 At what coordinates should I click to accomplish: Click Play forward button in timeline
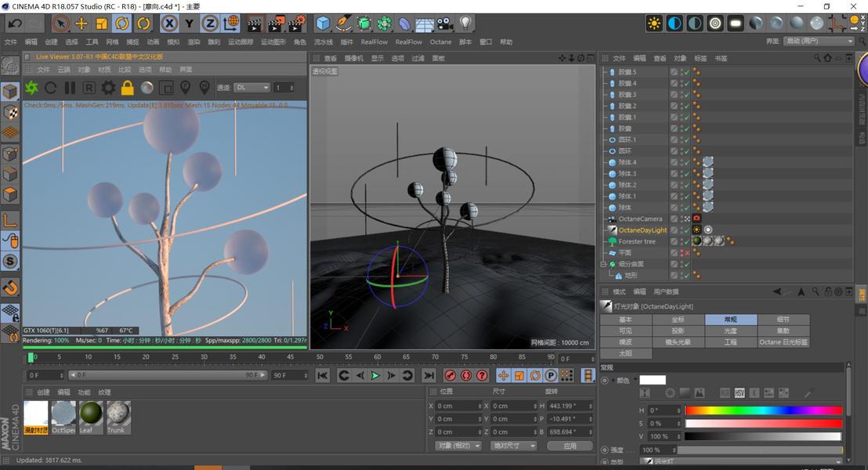[x=375, y=375]
